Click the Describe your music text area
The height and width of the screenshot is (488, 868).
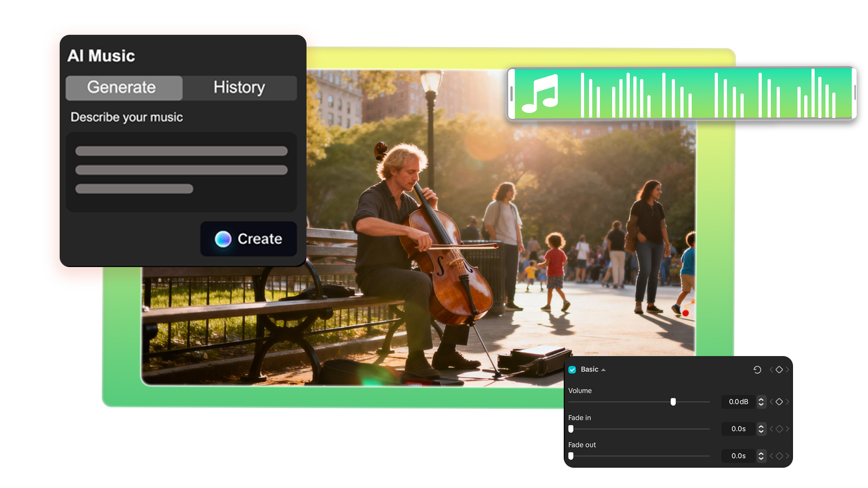pyautogui.click(x=181, y=172)
